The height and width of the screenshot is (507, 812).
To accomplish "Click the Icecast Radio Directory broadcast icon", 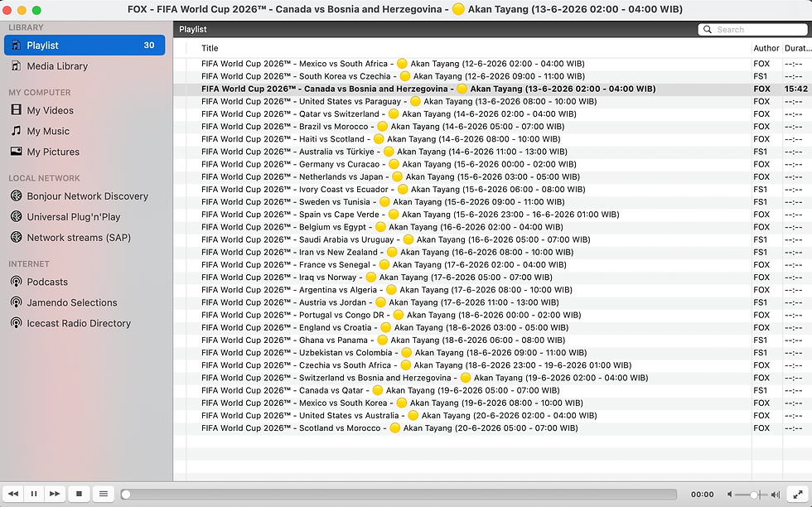I will click(16, 322).
